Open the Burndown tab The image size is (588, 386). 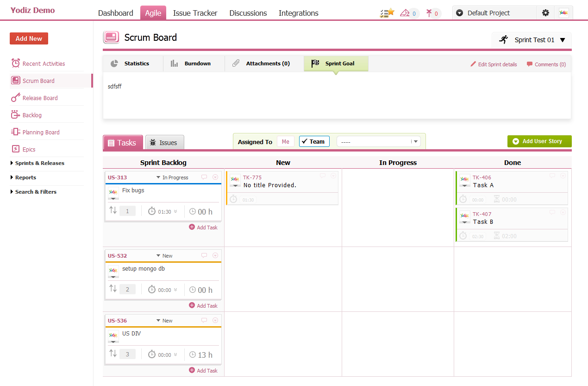click(x=194, y=63)
